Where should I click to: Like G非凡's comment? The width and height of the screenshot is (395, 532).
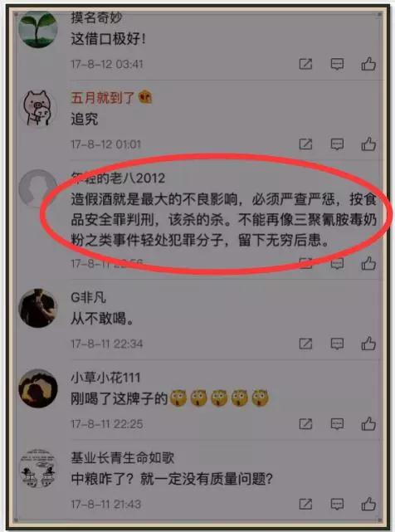click(368, 344)
